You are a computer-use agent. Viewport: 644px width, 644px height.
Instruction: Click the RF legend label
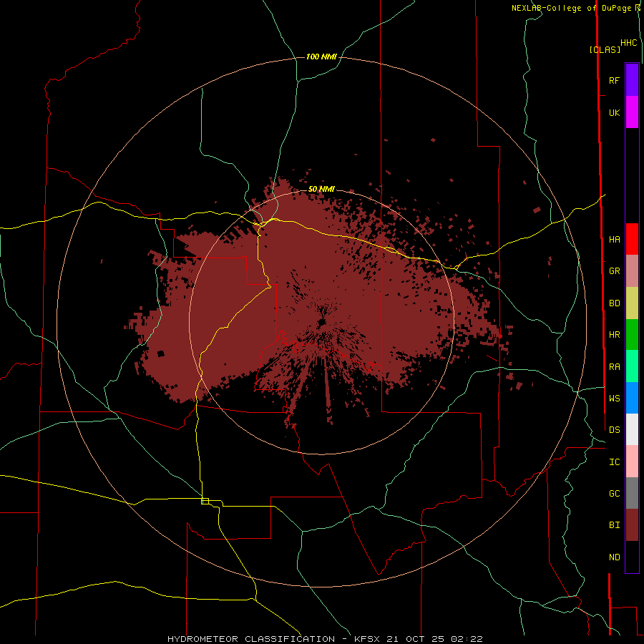(x=614, y=80)
